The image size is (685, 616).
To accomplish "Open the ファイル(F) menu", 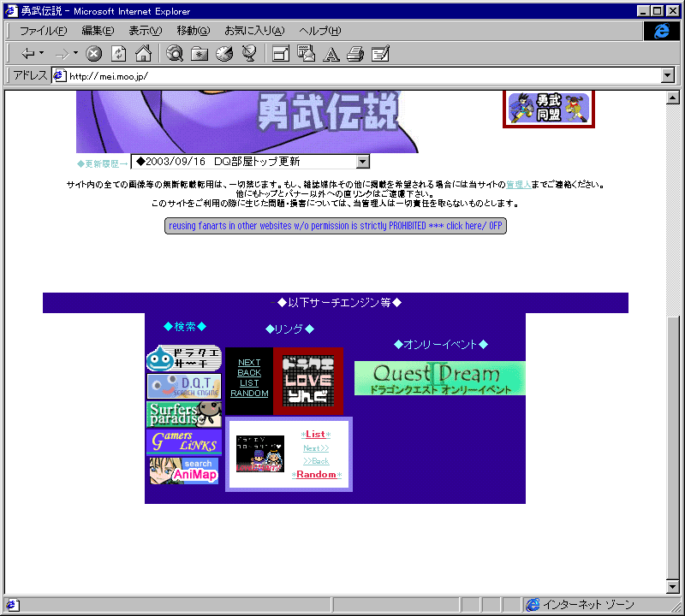I will [44, 31].
